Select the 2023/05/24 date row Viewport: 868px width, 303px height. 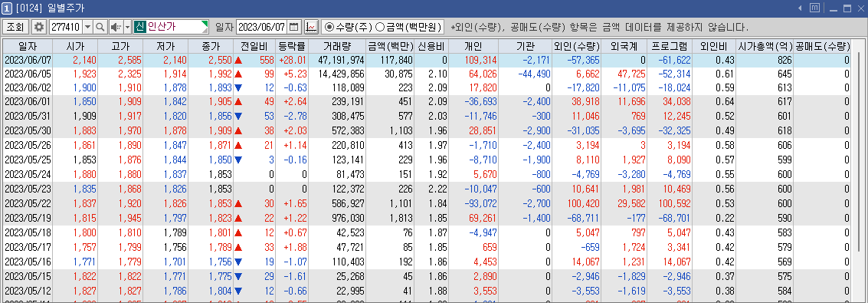[427, 173]
